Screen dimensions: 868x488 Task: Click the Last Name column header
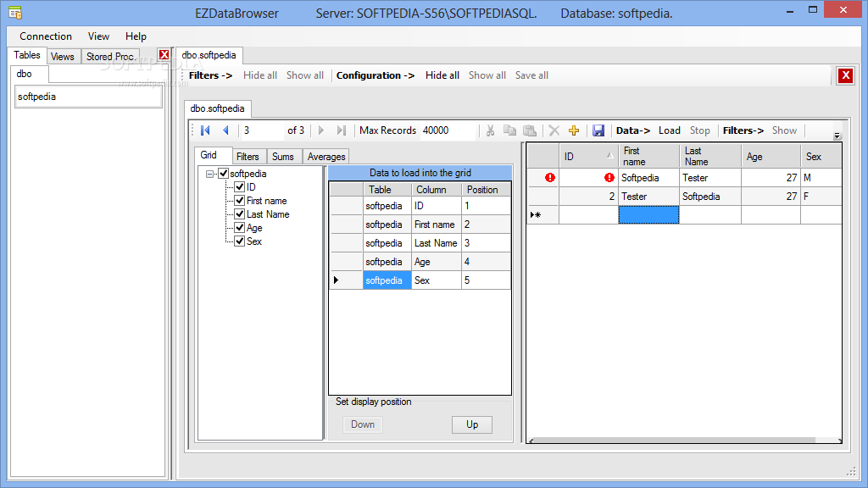(710, 157)
